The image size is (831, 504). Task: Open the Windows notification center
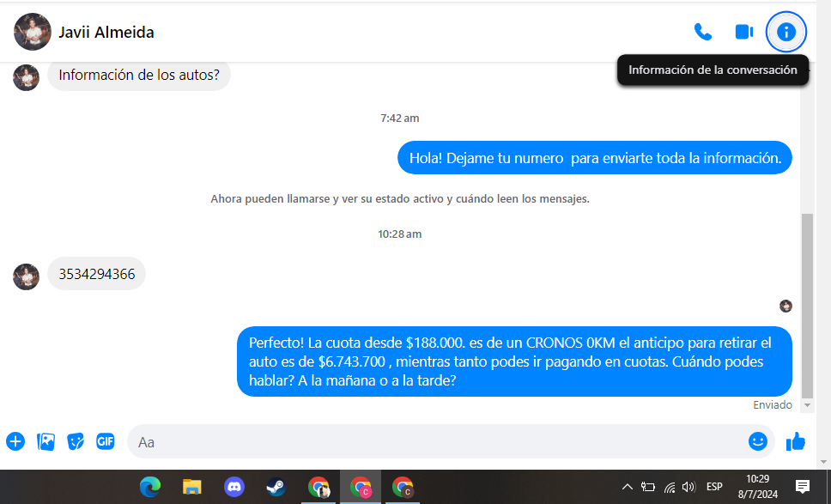pos(803,487)
